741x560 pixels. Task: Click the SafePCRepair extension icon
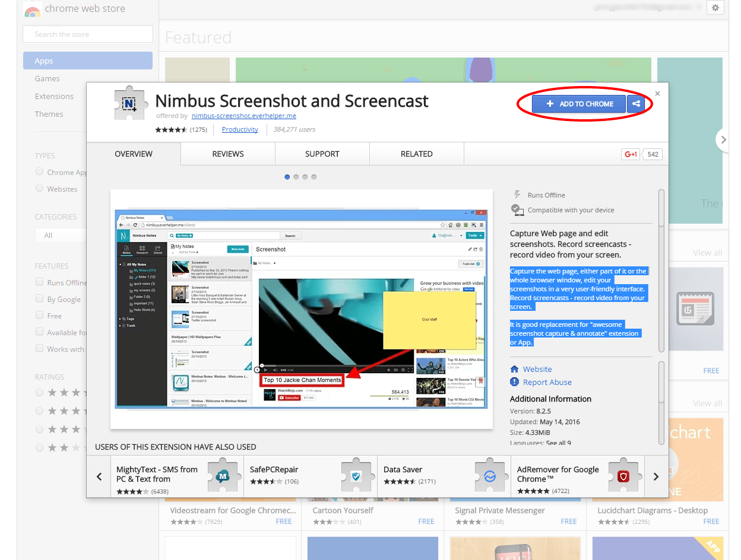pos(357,476)
